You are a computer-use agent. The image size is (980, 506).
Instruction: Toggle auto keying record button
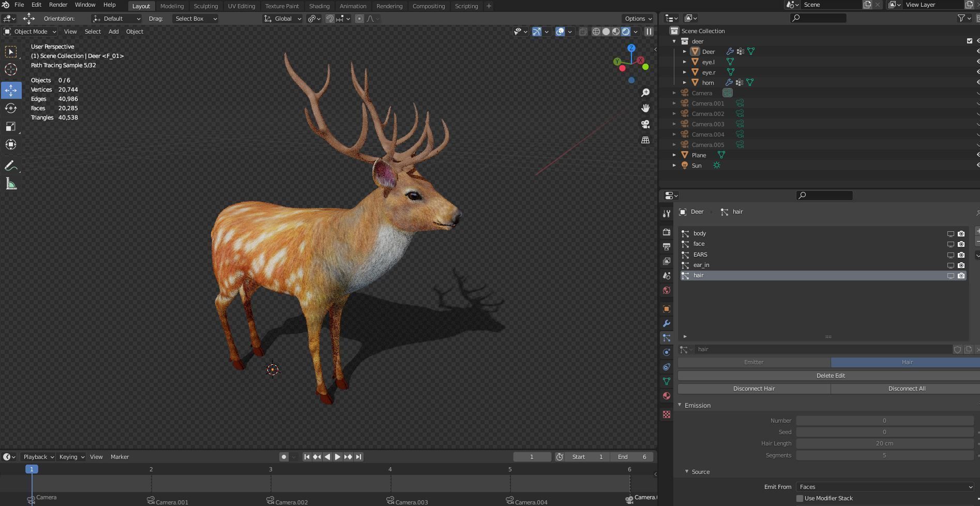tap(283, 457)
